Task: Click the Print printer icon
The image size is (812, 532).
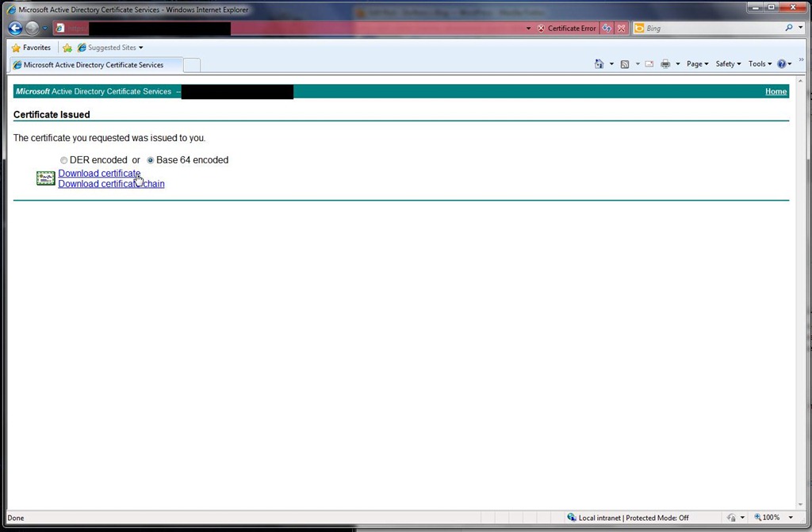Action: pyautogui.click(x=665, y=64)
